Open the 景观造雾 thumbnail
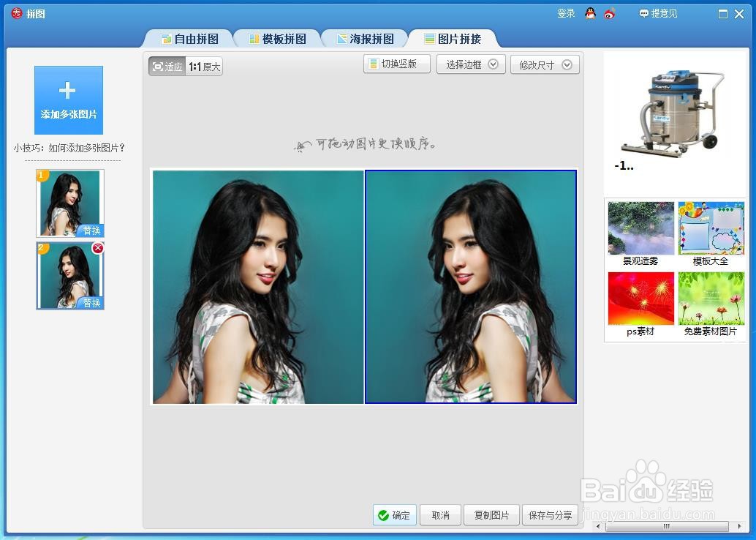756x540 pixels. point(640,228)
